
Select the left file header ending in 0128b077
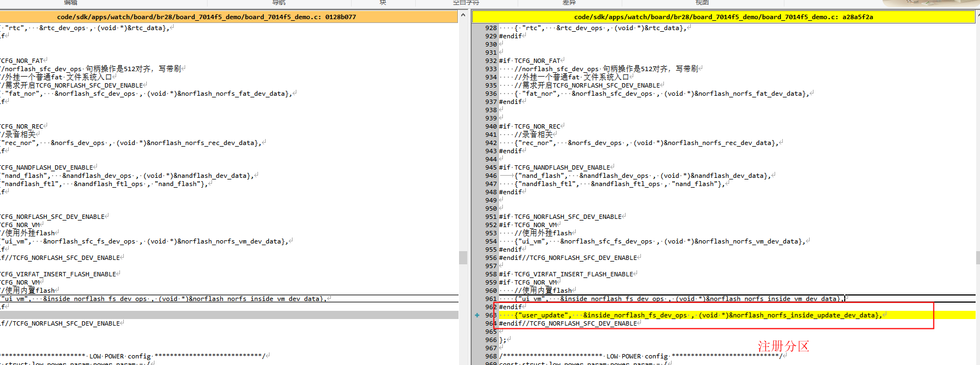point(207,17)
